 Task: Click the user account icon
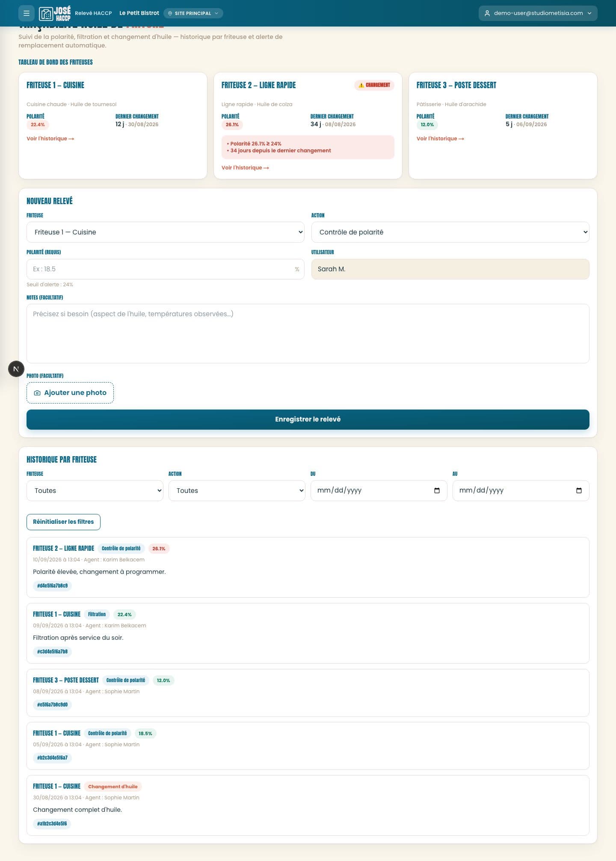pyautogui.click(x=487, y=13)
